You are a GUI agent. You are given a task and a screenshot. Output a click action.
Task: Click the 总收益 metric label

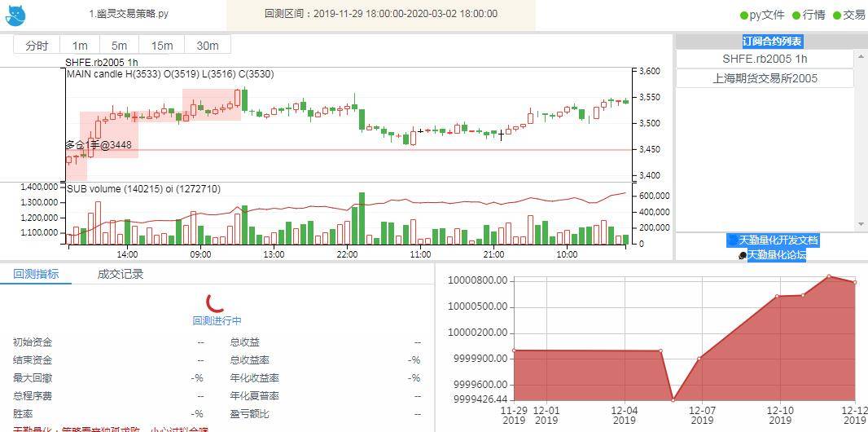244,343
